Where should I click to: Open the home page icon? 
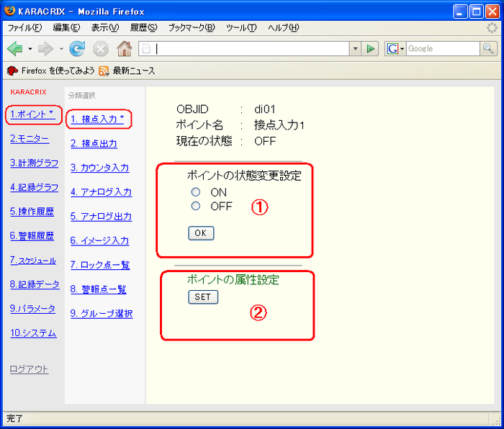click(125, 49)
